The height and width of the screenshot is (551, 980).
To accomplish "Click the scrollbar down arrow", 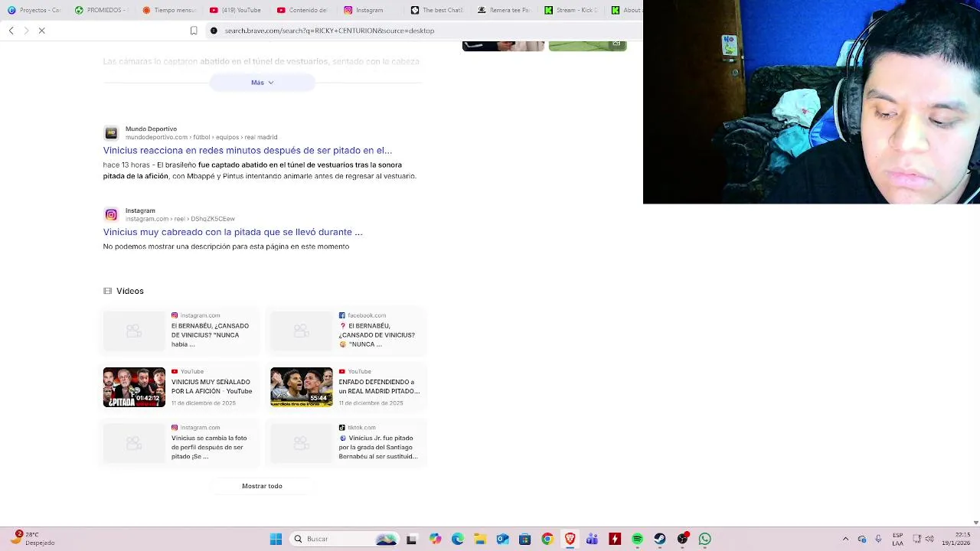I will [x=975, y=523].
